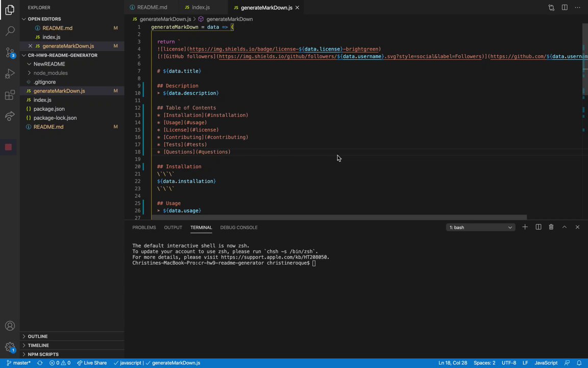Click the Accounts icon in activity bar
Image resolution: width=588 pixels, height=368 pixels.
point(10,326)
